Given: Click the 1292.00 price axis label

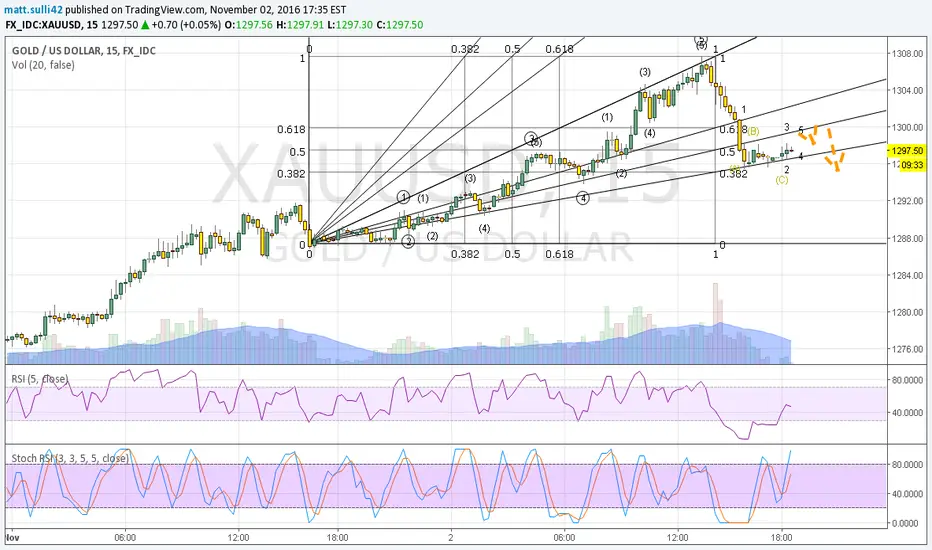Looking at the screenshot, I should tap(908, 201).
